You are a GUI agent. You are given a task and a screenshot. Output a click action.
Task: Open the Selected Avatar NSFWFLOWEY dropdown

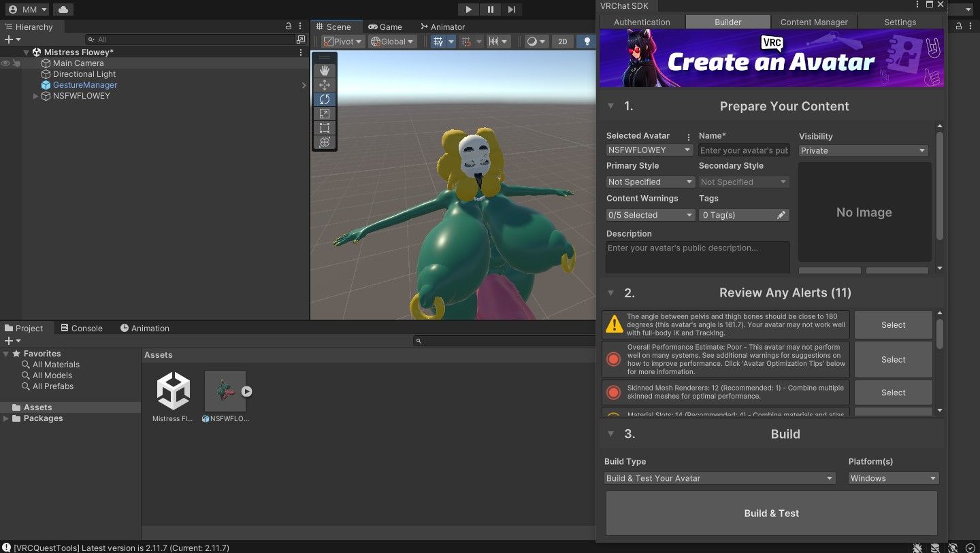point(649,150)
